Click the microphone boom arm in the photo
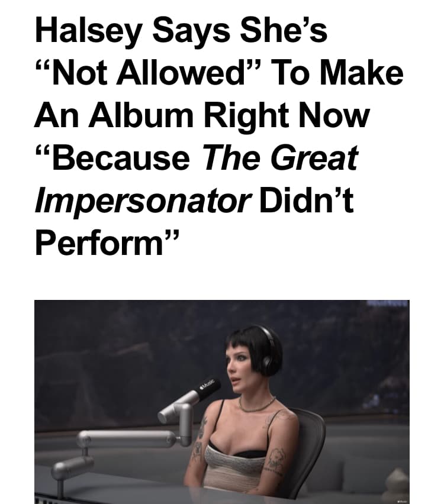Image resolution: width=444 pixels, height=504 pixels. click(x=135, y=431)
